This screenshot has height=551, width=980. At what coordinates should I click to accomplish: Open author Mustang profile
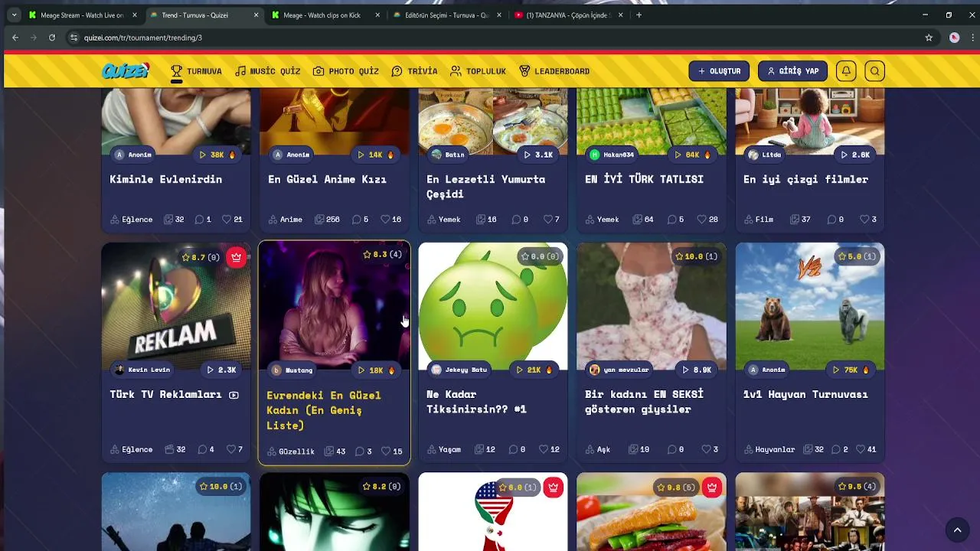[292, 370]
